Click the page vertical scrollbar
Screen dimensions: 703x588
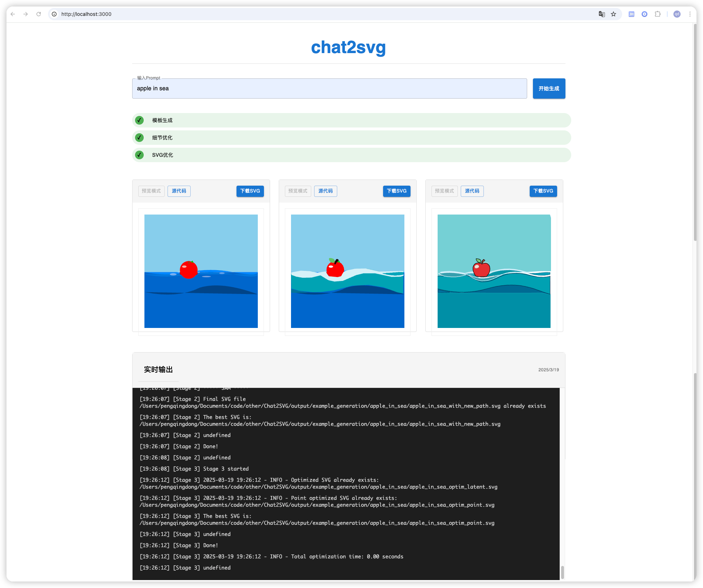695,133
